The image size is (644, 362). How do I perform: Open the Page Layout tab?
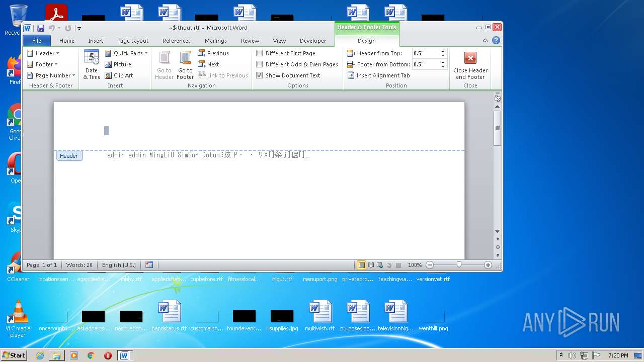pyautogui.click(x=133, y=41)
